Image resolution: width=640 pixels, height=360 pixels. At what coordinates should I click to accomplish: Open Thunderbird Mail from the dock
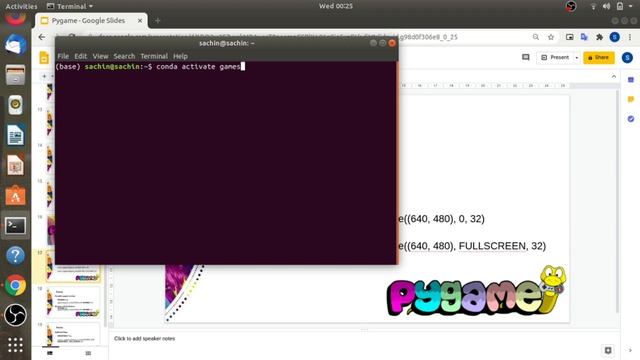(16, 45)
